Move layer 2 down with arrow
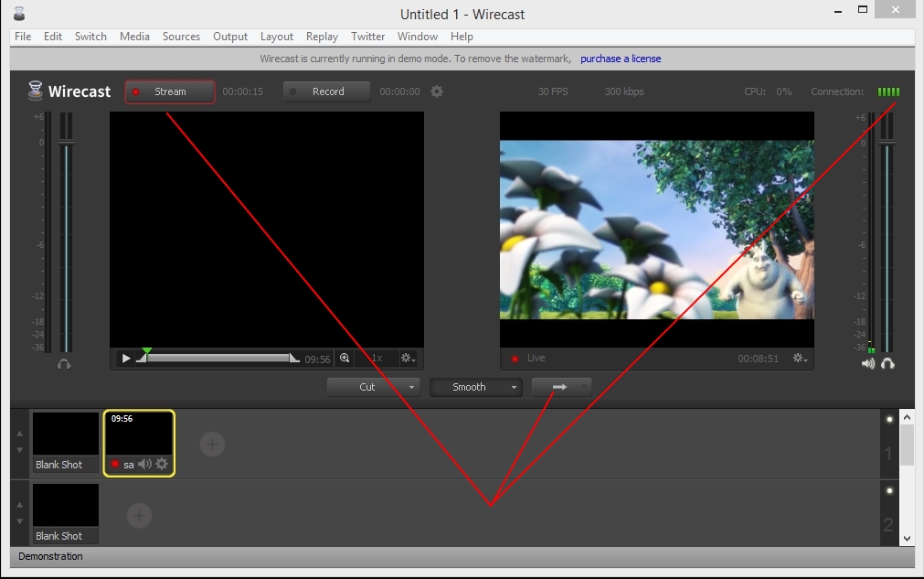This screenshot has width=924, height=579. point(19,521)
